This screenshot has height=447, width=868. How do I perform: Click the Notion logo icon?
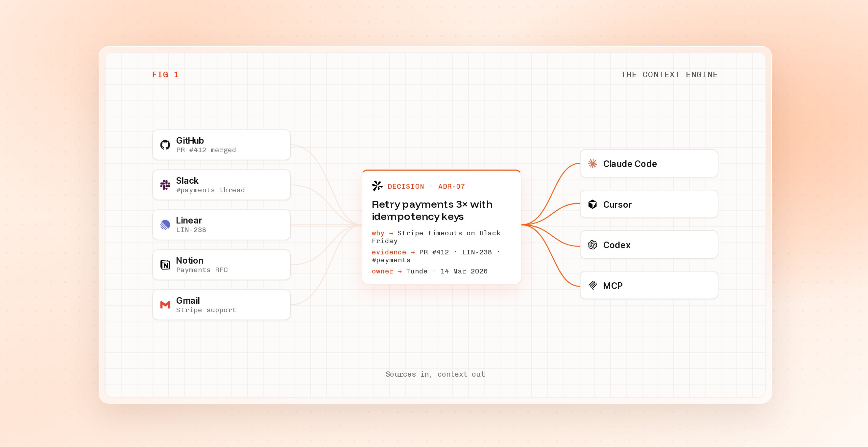[x=165, y=265]
